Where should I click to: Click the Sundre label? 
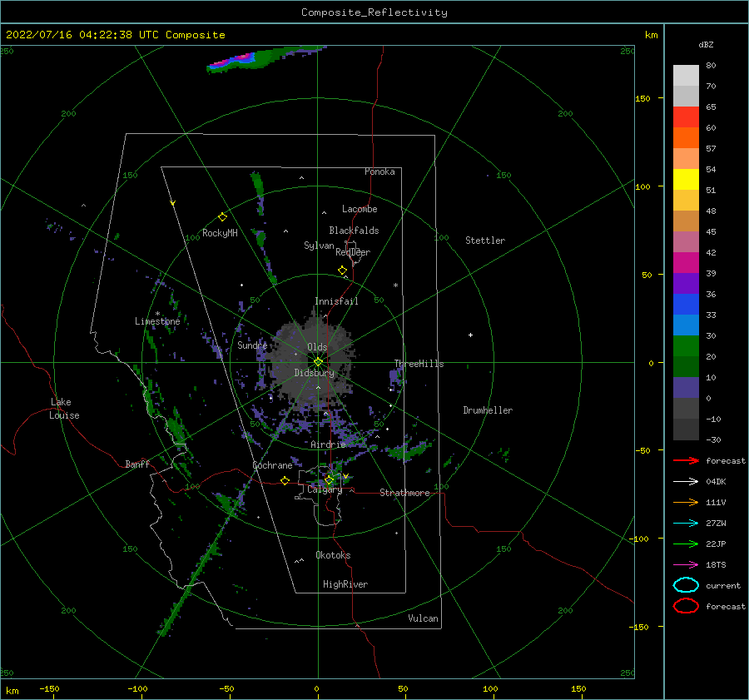(x=252, y=345)
